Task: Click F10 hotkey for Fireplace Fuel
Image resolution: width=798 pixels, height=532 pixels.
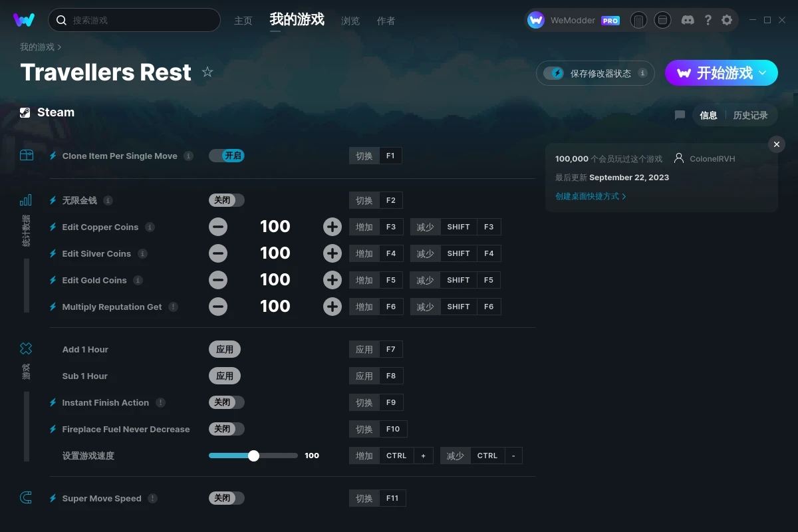Action: point(393,429)
